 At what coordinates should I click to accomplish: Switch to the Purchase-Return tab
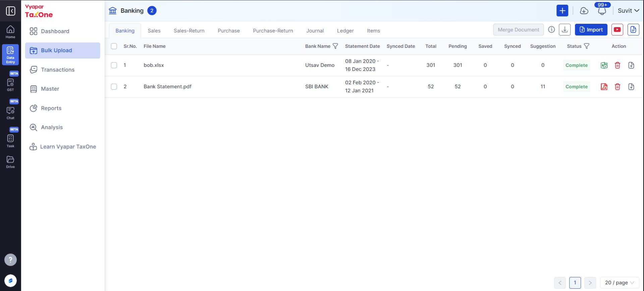click(x=273, y=31)
